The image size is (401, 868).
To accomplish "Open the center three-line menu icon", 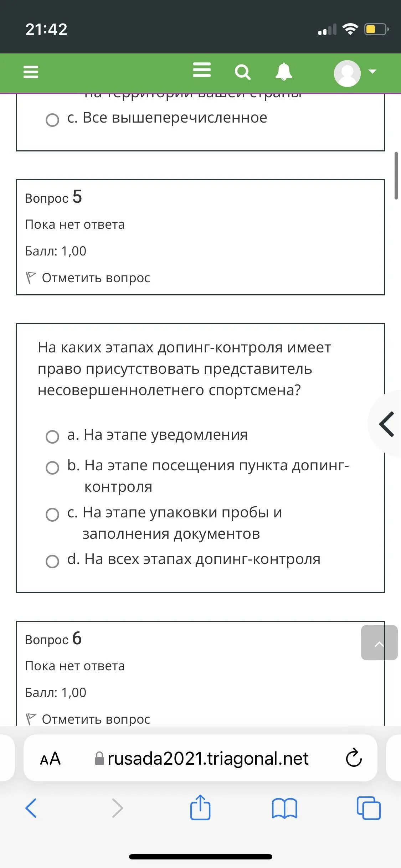I will click(202, 70).
